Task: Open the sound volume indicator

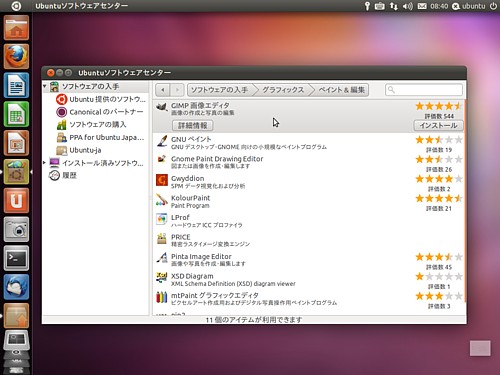Action: click(x=407, y=6)
